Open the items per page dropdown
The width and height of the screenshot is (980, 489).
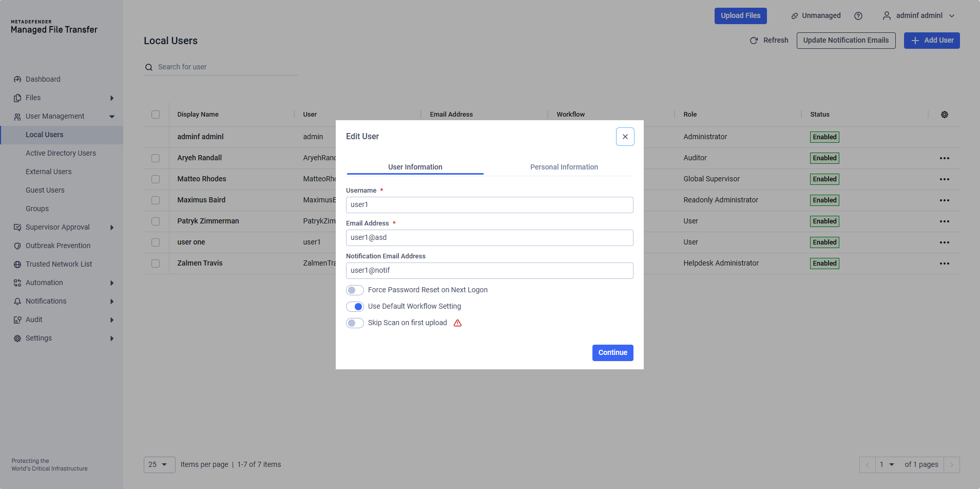pyautogui.click(x=159, y=464)
